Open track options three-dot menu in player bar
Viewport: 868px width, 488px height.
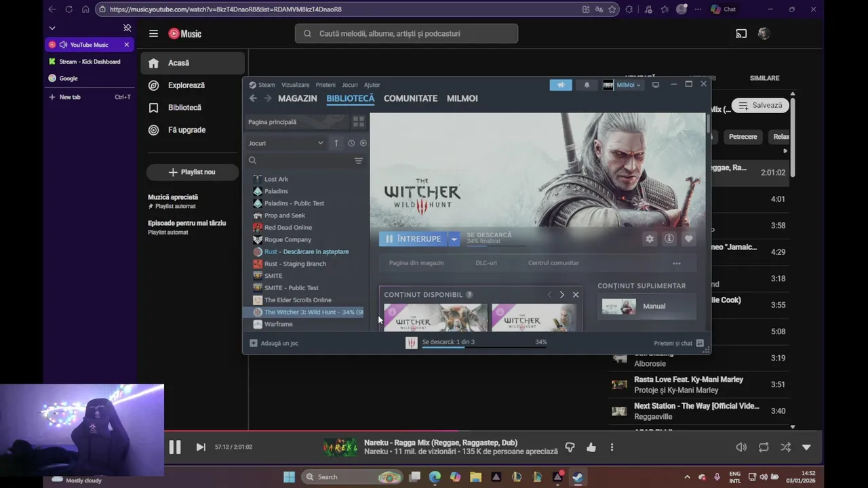point(612,447)
